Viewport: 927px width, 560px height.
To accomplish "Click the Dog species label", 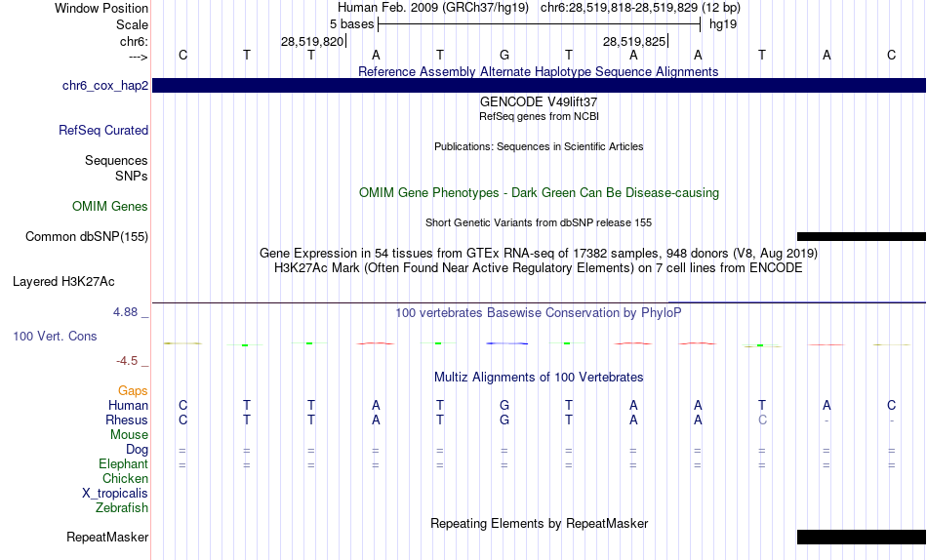I will point(138,450).
